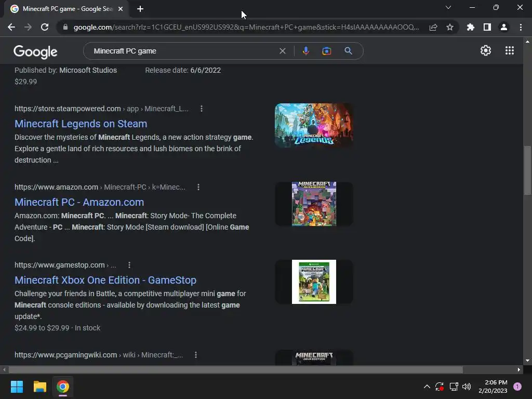Click the scroll down arrow
The width and height of the screenshot is (532, 399).
(x=527, y=361)
